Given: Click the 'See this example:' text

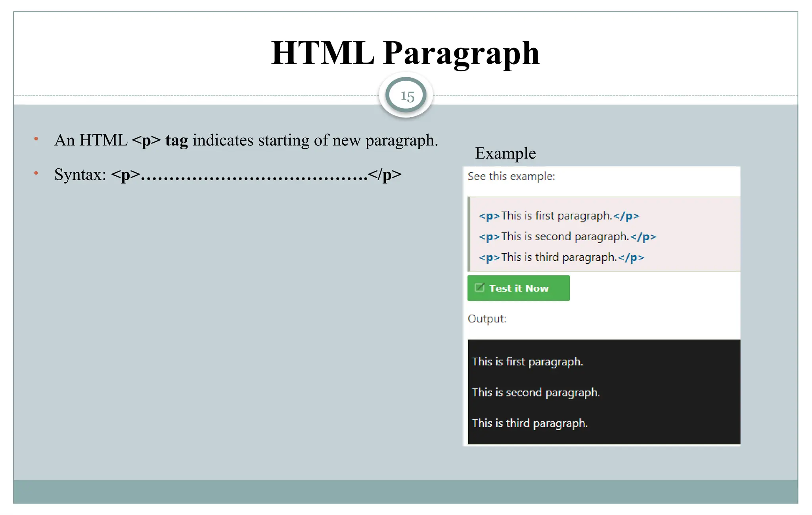Looking at the screenshot, I should click(x=511, y=176).
